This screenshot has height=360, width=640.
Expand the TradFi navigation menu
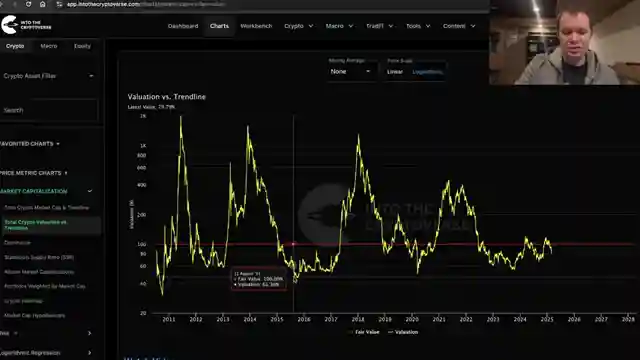(379, 26)
